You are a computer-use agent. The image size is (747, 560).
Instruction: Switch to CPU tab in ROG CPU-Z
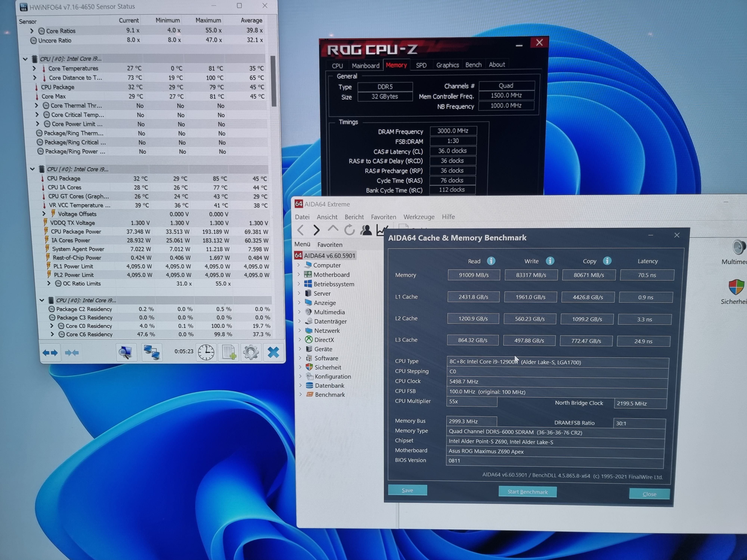[337, 66]
